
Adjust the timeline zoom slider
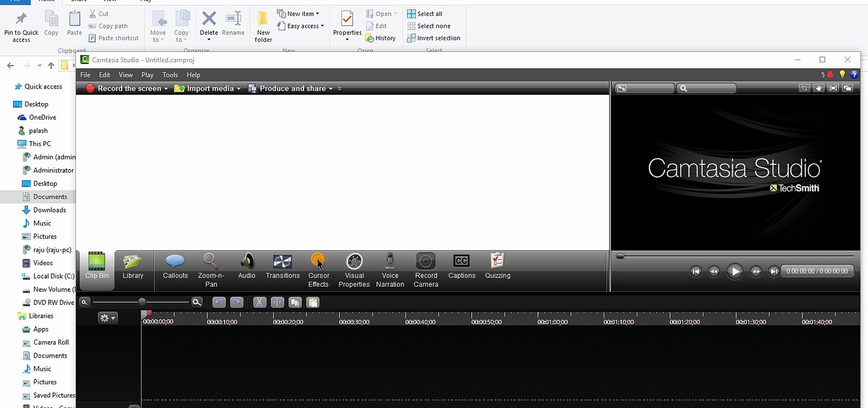tap(142, 303)
